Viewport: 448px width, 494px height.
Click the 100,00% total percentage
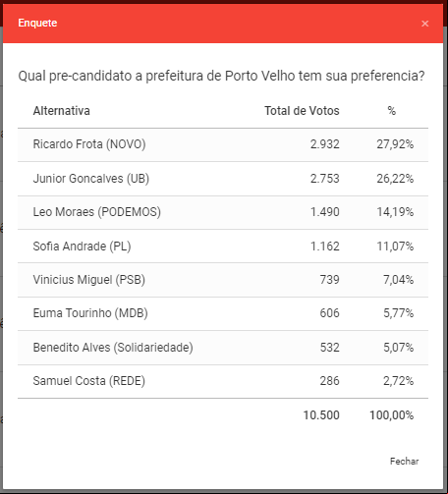(x=392, y=415)
